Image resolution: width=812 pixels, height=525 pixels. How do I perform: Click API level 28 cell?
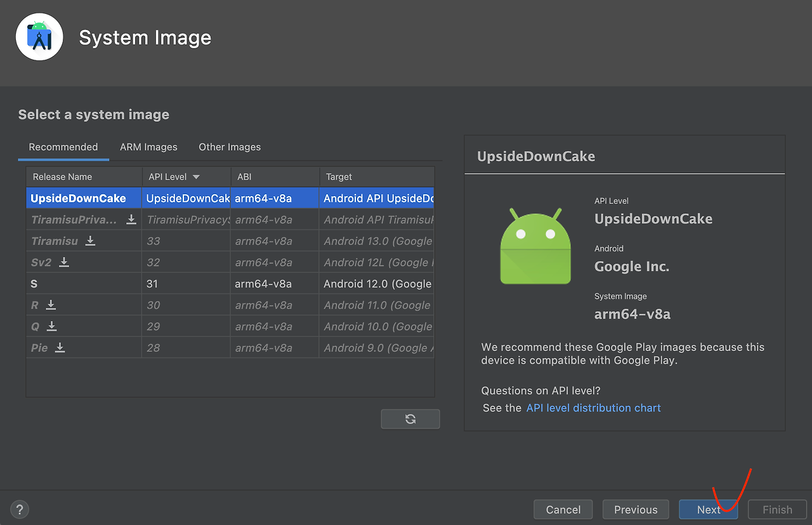(186, 348)
